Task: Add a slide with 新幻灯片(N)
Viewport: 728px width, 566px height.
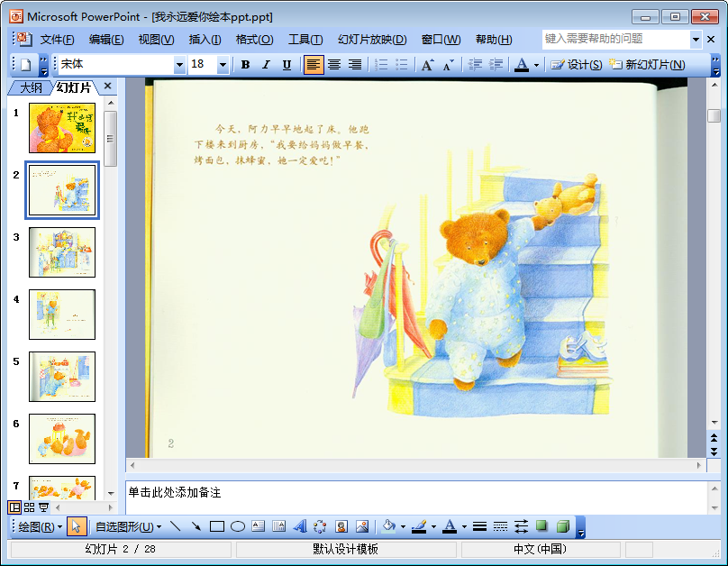Action: (647, 65)
